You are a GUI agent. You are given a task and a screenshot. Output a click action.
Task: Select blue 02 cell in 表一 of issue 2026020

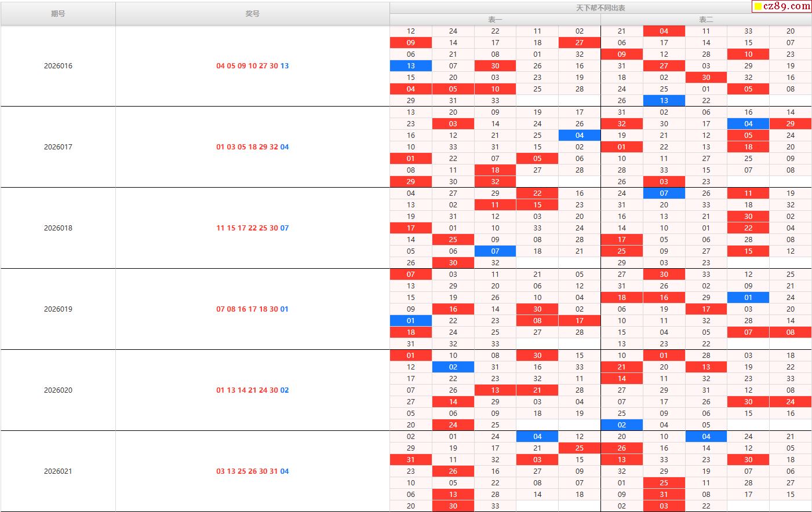coord(453,367)
